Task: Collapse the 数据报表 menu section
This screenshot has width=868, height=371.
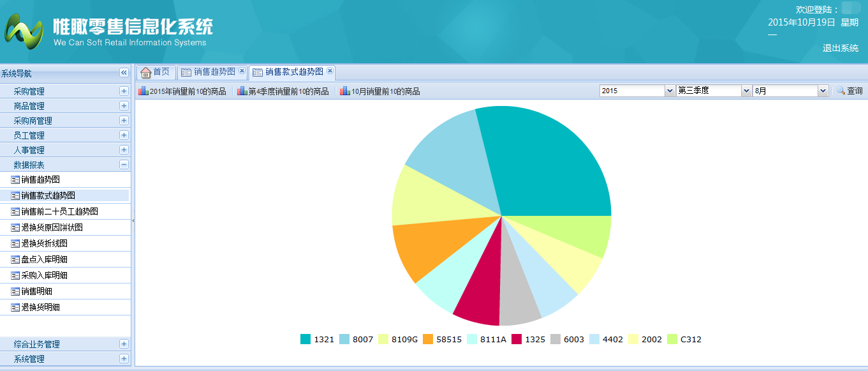Action: coord(124,165)
